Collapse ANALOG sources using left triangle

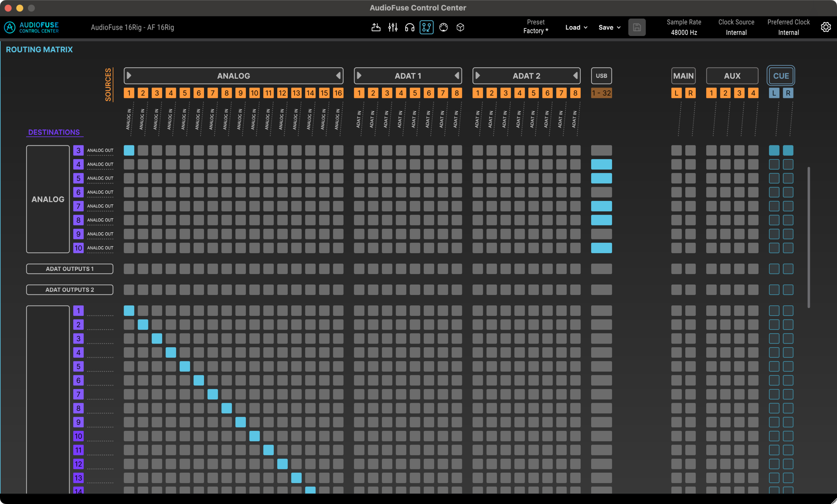[x=129, y=75]
